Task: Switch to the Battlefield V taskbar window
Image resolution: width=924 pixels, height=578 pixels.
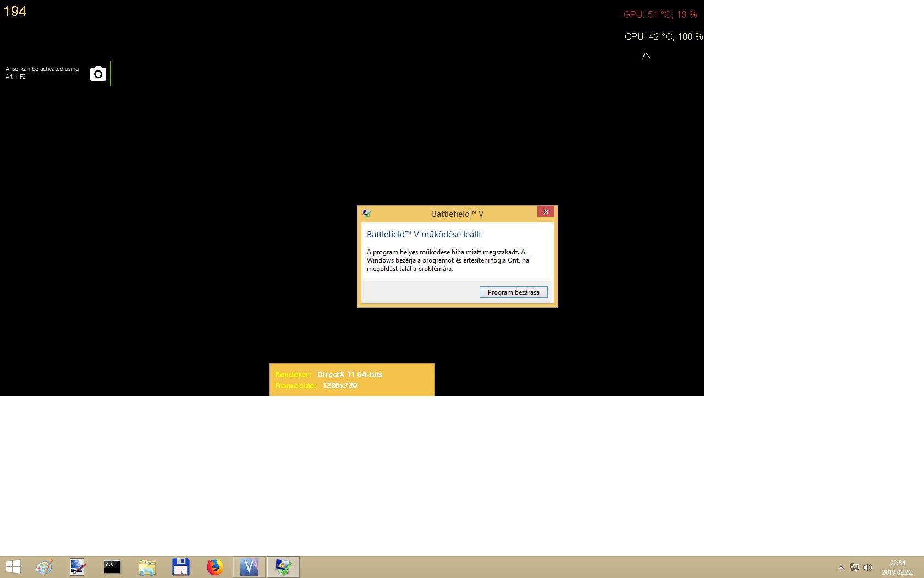Action: coord(249,567)
